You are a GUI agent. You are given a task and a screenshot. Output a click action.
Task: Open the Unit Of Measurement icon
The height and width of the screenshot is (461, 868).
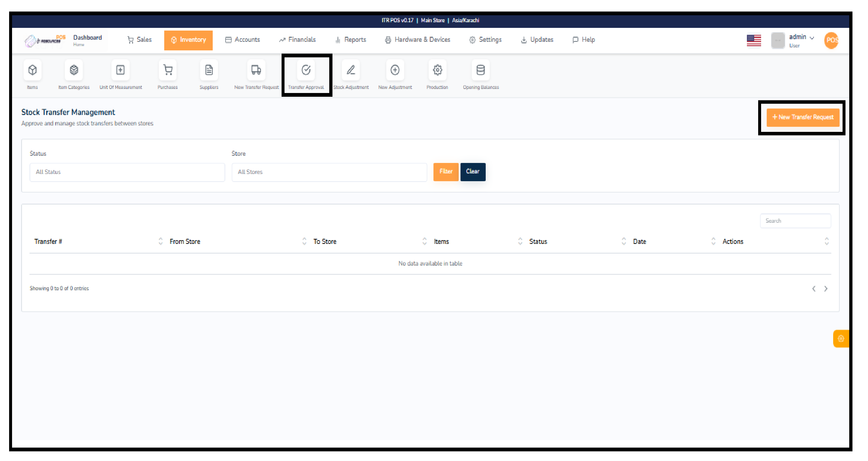pyautogui.click(x=120, y=72)
